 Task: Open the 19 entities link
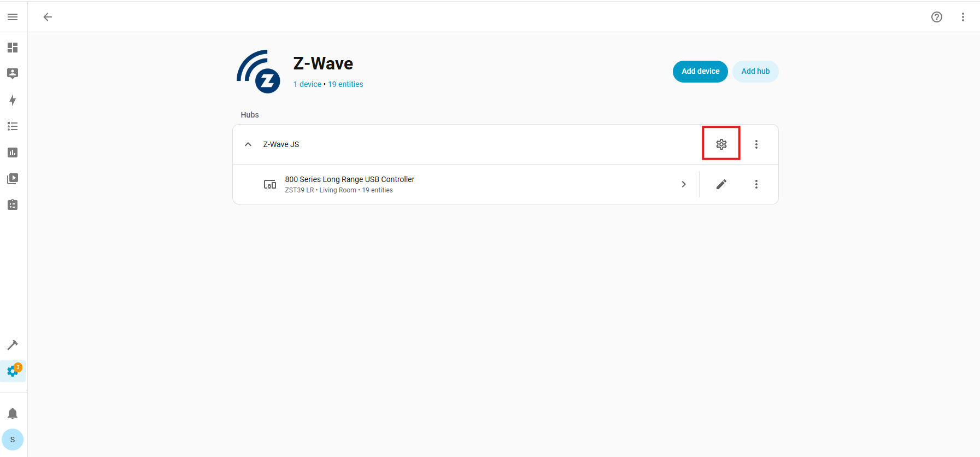pyautogui.click(x=345, y=84)
